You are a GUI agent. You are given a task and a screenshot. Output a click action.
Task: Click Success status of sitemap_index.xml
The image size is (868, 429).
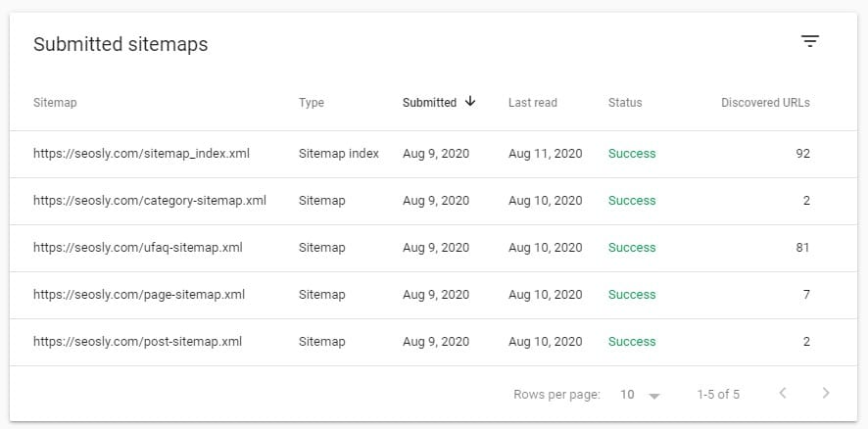click(632, 154)
